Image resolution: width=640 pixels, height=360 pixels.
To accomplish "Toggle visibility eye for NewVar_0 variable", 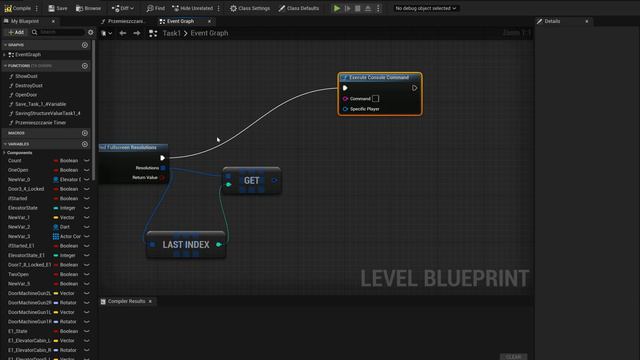I will [87, 180].
